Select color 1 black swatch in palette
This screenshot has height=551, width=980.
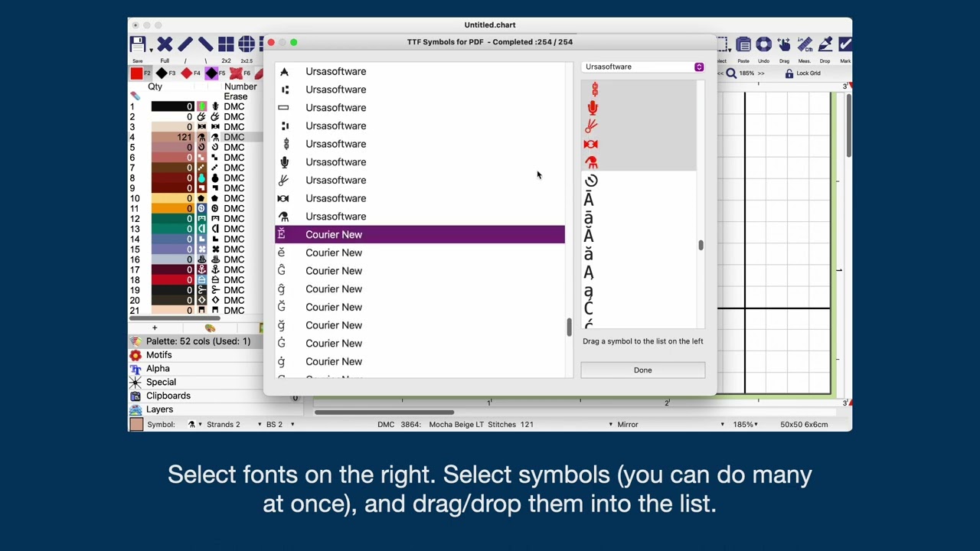point(171,106)
